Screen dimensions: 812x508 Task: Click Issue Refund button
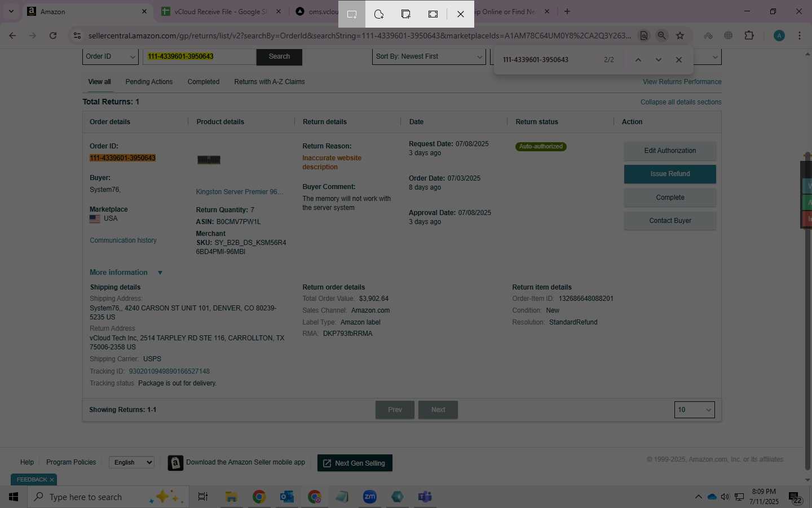pos(670,174)
